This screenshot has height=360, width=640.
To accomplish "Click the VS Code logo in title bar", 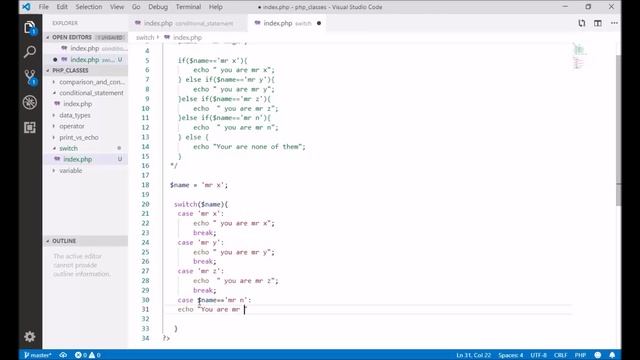I will click(27, 7).
